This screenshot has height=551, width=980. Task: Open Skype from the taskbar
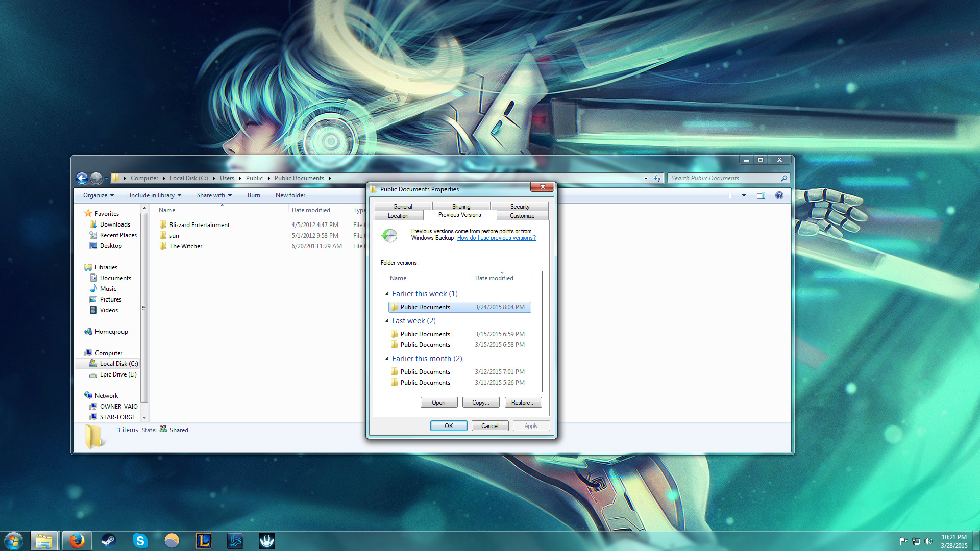coord(140,541)
